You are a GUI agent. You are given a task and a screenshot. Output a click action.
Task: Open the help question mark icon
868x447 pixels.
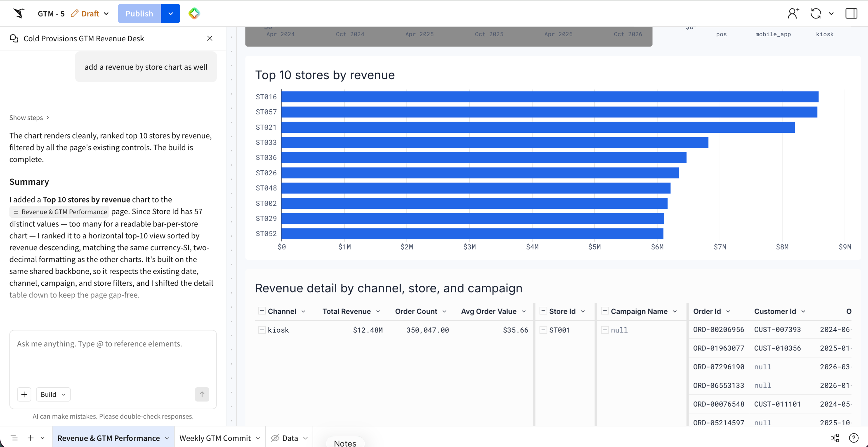(854, 438)
